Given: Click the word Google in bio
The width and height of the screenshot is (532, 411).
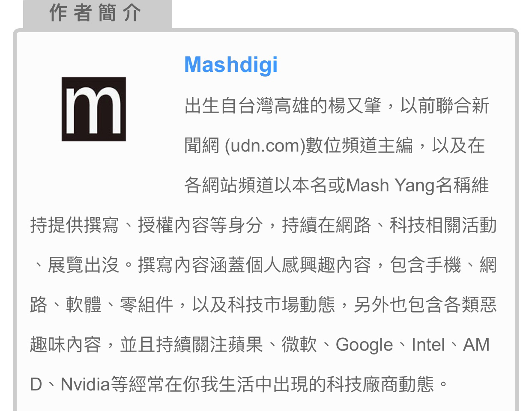Looking at the screenshot, I should 364,345.
